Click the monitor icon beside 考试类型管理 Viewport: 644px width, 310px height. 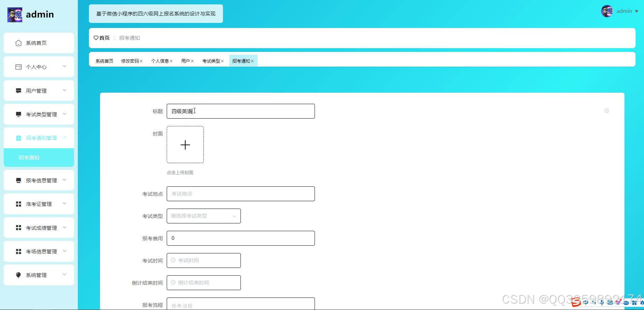click(x=19, y=114)
